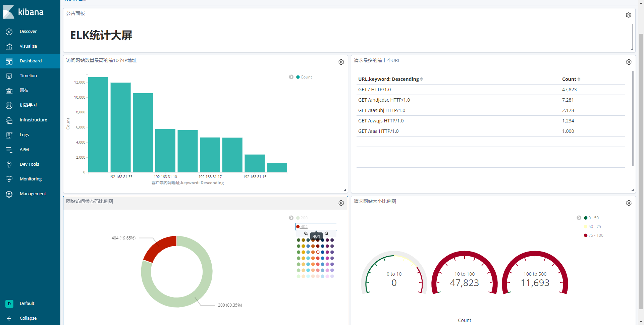Viewport: 644px width, 325px height.
Task: Open gear options for 公告面板 panel
Action: point(629,15)
